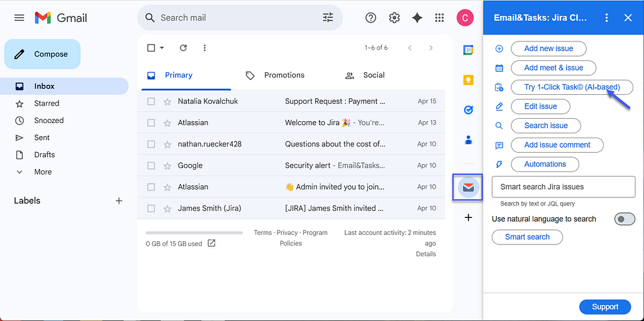644x321 pixels.
Task: Open the Inbox folder
Action: 64,86
